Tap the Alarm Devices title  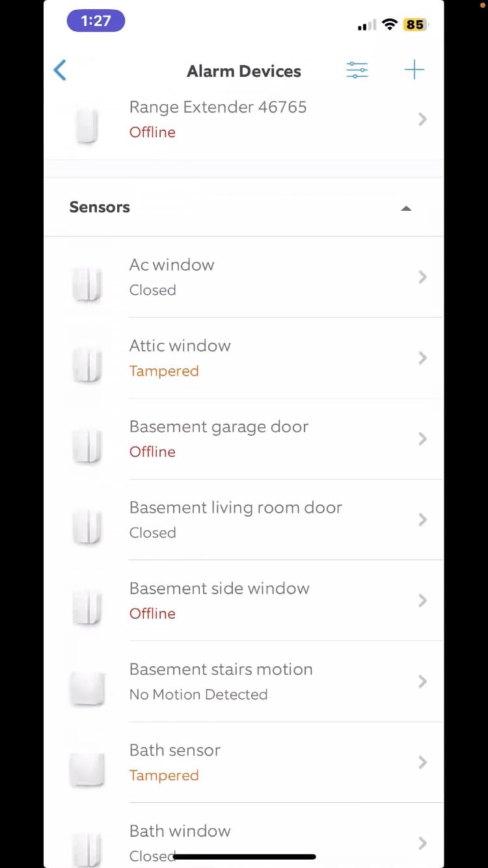(244, 71)
